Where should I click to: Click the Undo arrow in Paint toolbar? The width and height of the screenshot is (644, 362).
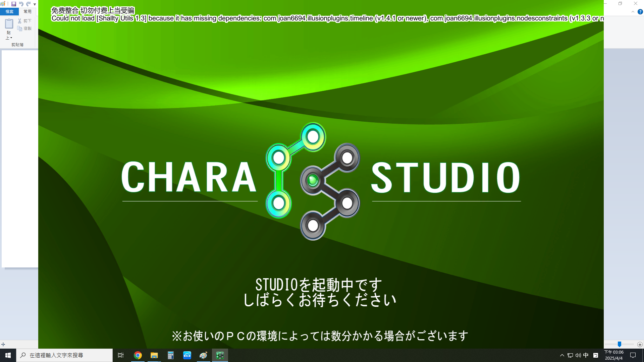point(21,4)
